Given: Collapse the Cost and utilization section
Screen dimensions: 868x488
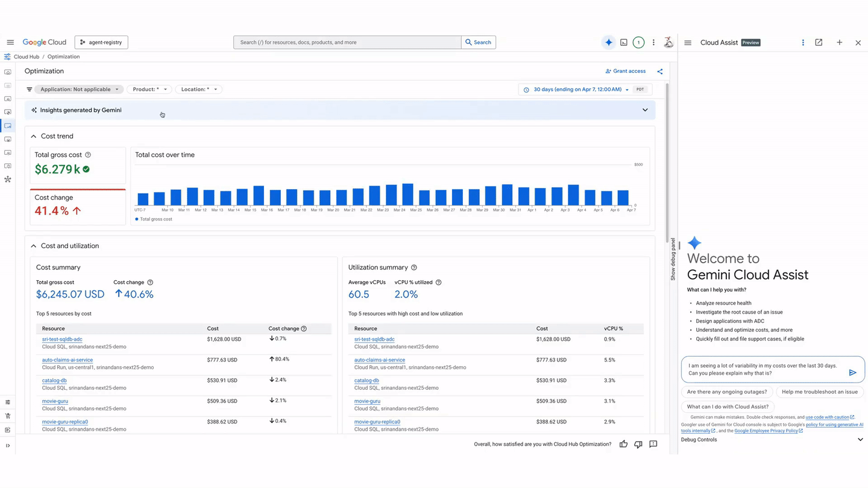Looking at the screenshot, I should [33, 246].
